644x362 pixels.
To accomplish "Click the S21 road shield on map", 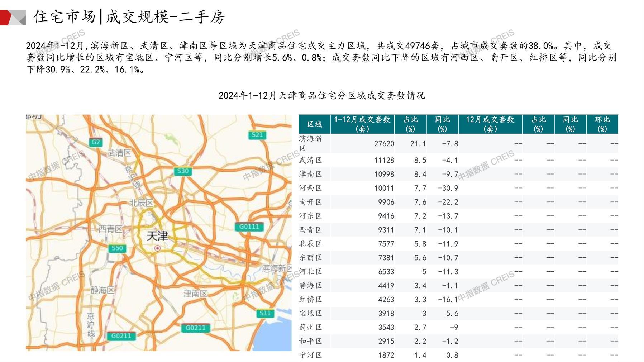I will [257, 135].
